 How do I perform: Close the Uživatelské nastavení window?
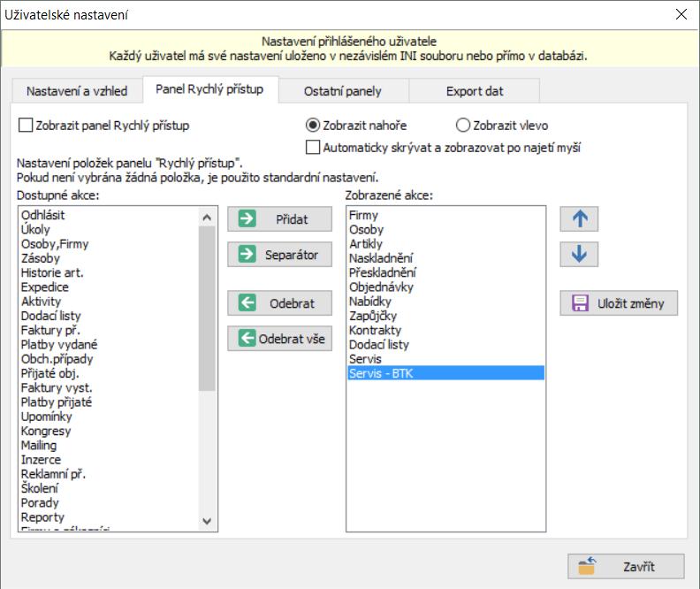pyautogui.click(x=681, y=14)
